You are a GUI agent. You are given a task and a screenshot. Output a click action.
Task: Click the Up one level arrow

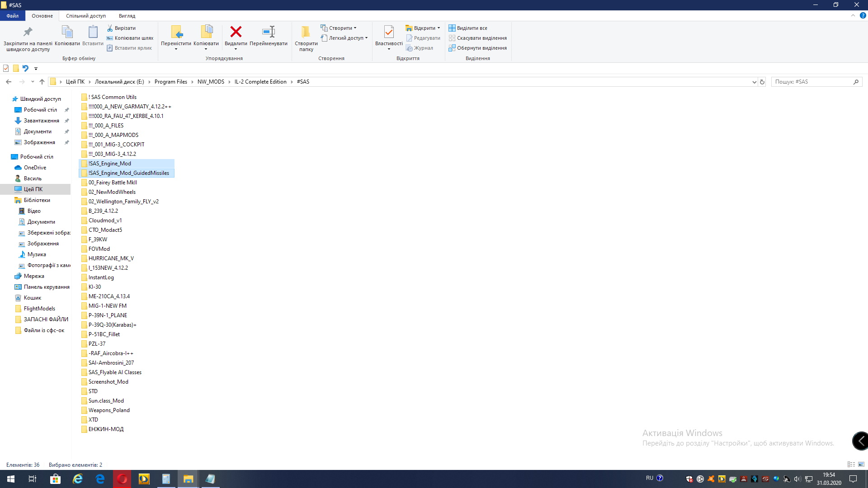[42, 82]
